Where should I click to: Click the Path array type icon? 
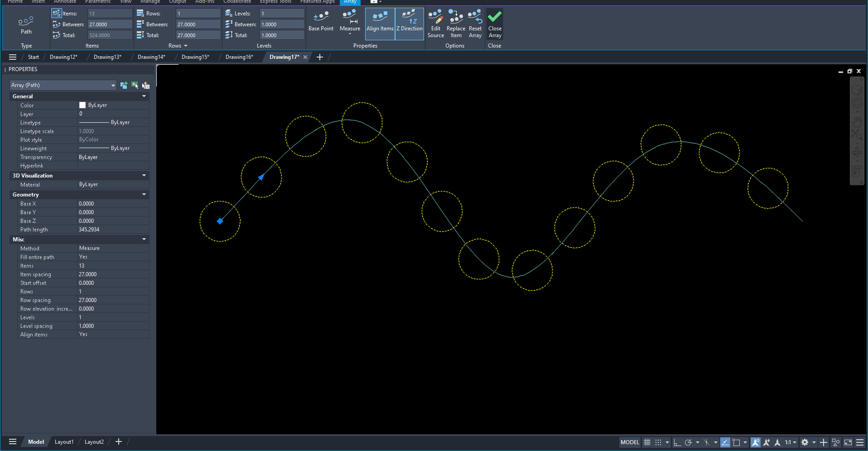tap(26, 21)
